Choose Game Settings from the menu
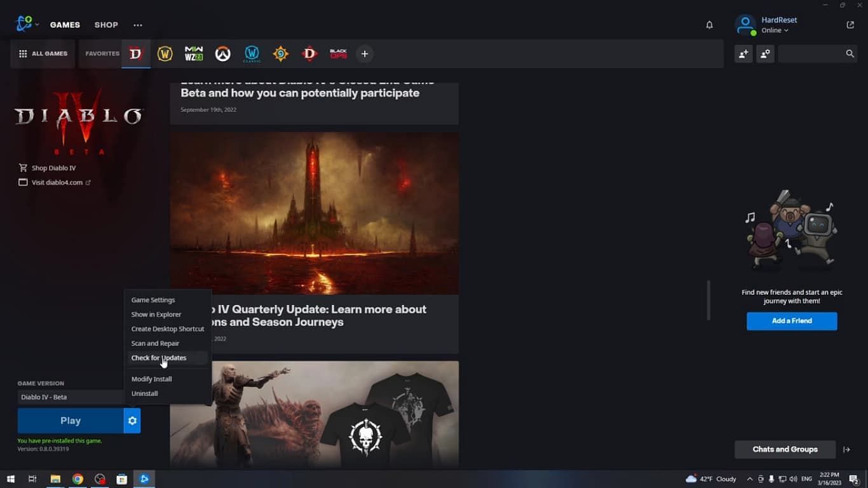 coord(153,300)
